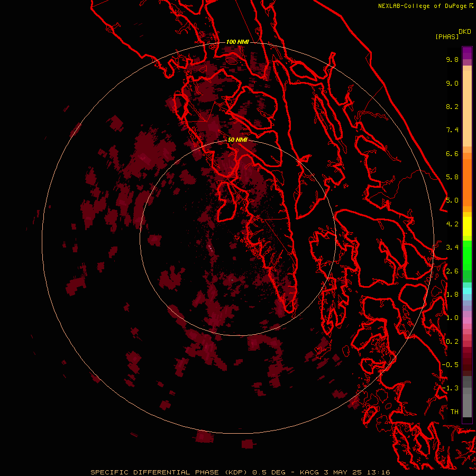Click the 2.6 value on the color scale
The image size is (476, 476).
[452, 271]
